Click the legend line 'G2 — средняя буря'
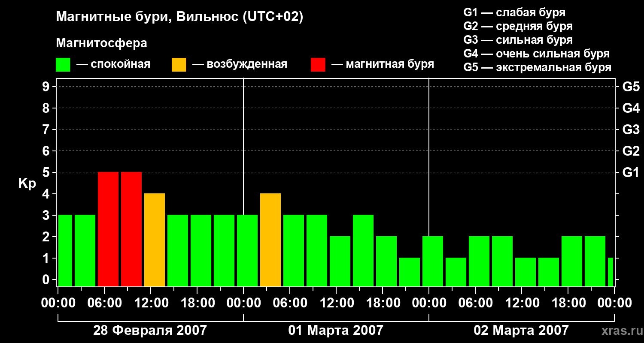This screenshot has width=644, height=343. click(518, 26)
